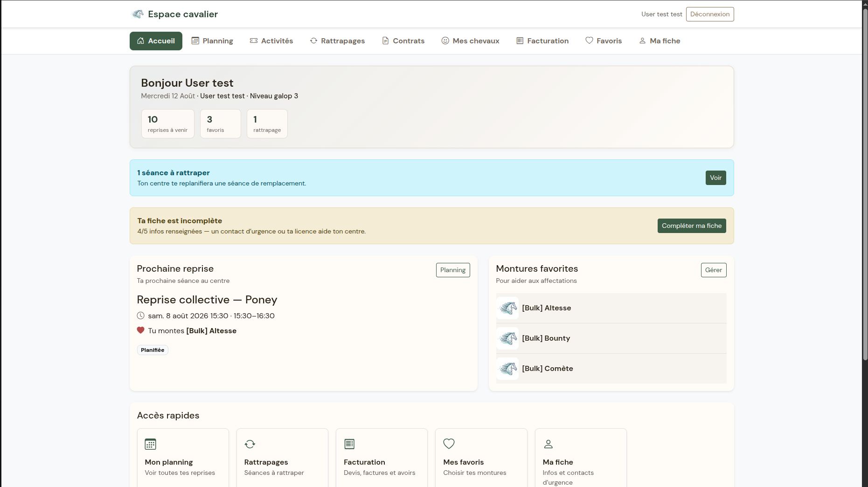Open the Rattrapages quick access card title
Viewport: 868px width, 487px height.
(x=266, y=462)
